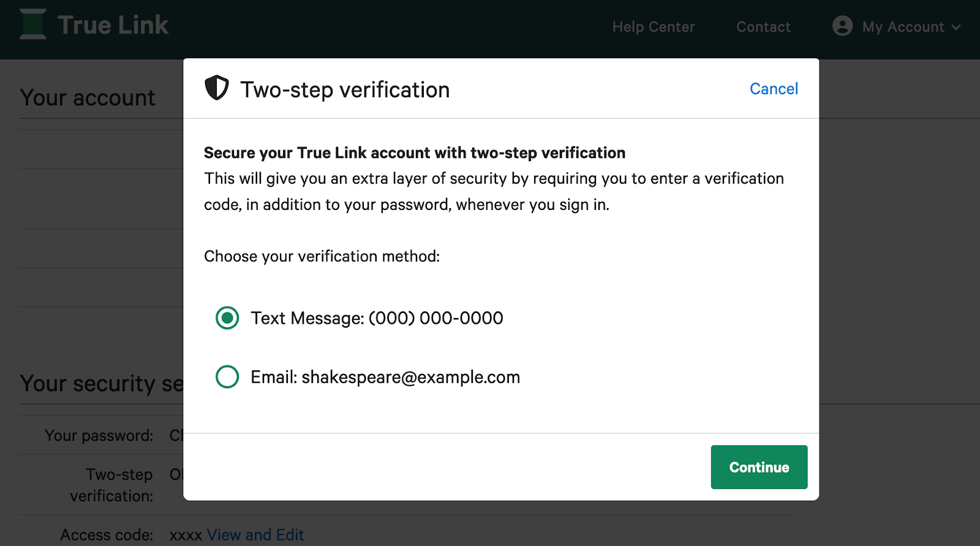
Task: Go to the Contact page
Action: pos(763,27)
